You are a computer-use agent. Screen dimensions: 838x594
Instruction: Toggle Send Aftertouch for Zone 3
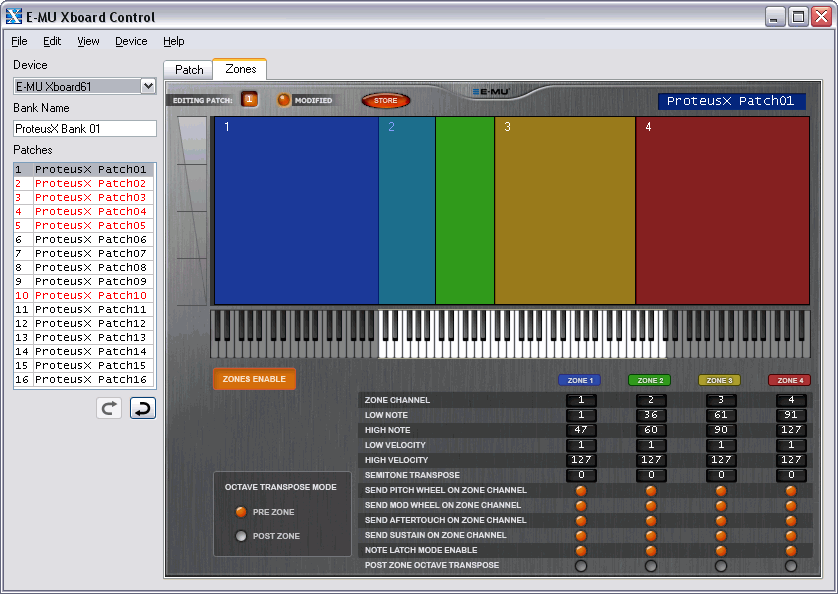click(x=721, y=520)
